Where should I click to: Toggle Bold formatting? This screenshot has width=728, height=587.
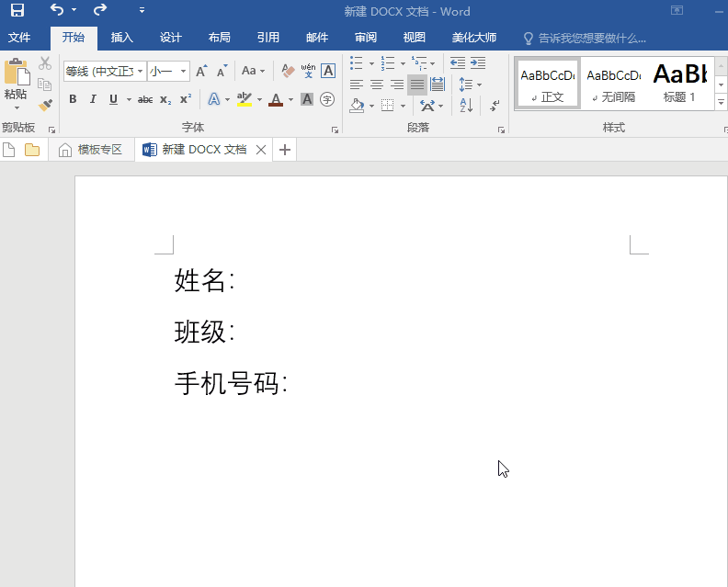point(72,99)
